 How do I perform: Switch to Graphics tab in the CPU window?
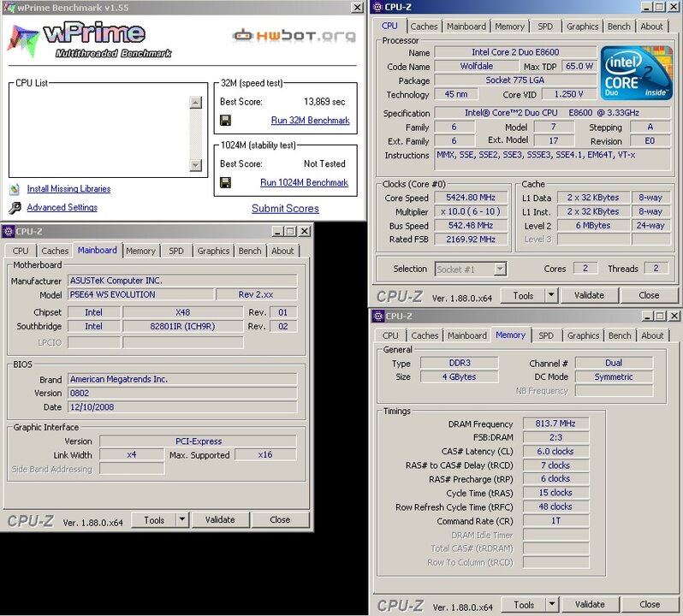(582, 27)
